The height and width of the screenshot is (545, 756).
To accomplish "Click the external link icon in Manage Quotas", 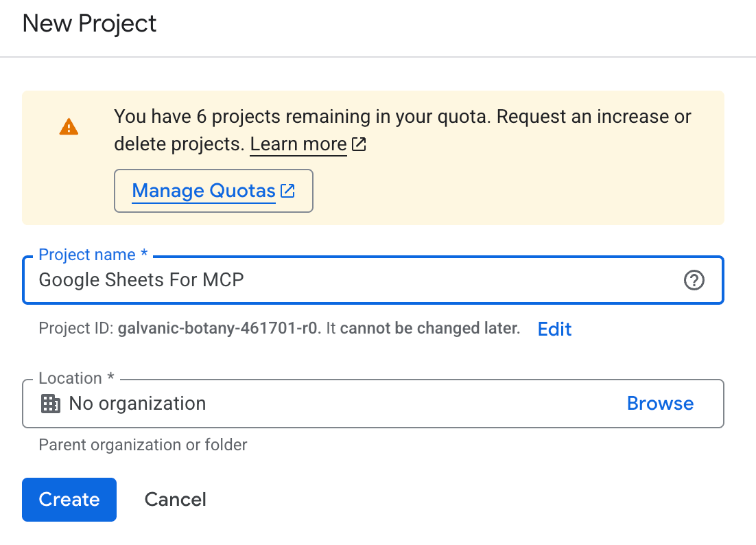I will [x=288, y=191].
